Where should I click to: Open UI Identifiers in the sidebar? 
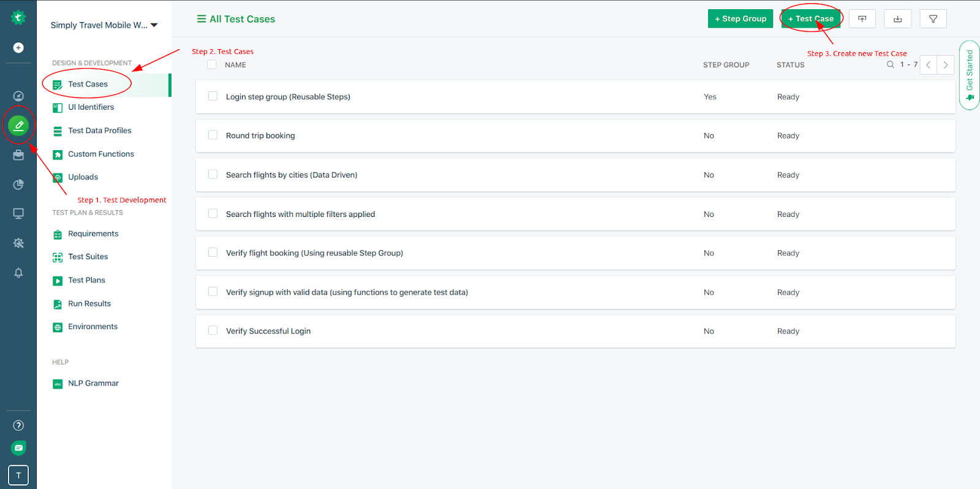tap(91, 107)
